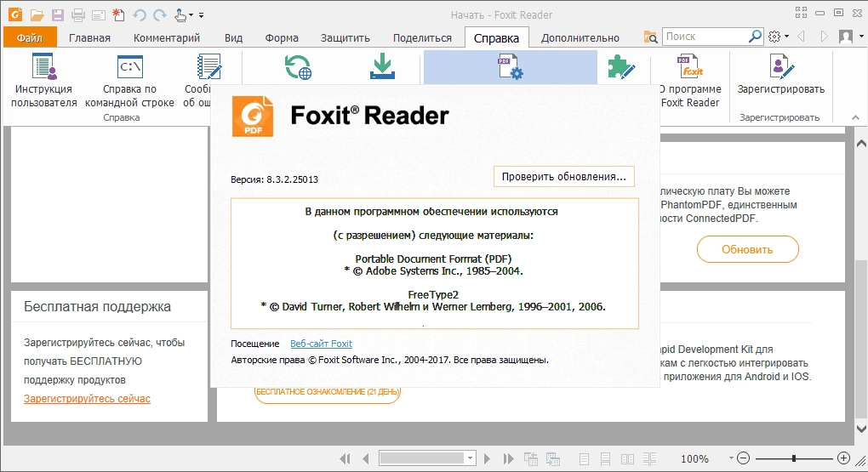
Task: Click the check for updates globe icon
Action: (298, 67)
